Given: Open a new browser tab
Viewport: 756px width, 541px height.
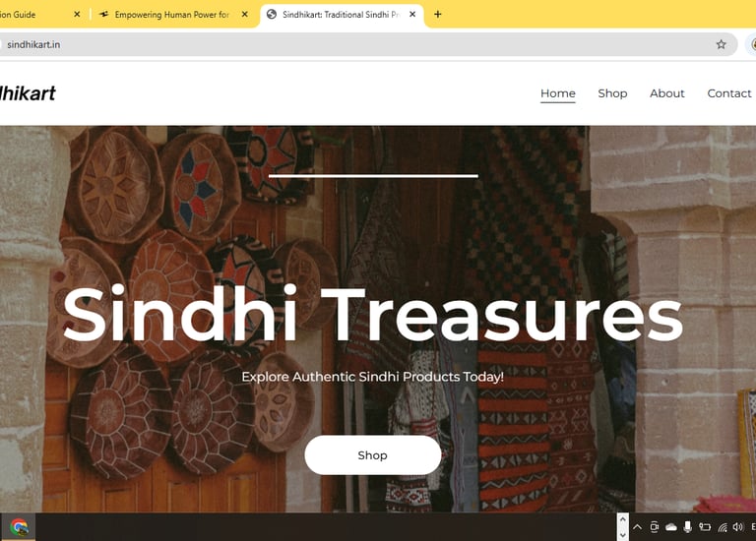Looking at the screenshot, I should tap(437, 15).
